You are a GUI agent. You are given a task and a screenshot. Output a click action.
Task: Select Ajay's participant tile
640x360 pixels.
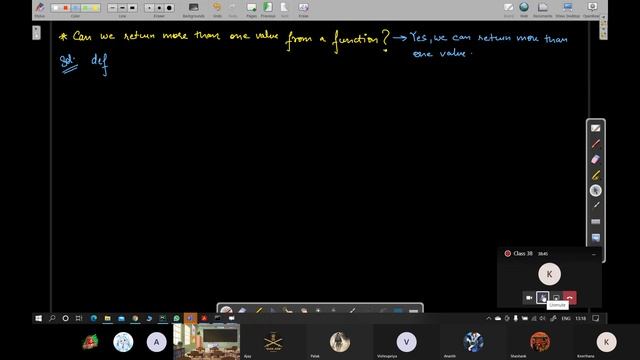(273, 342)
